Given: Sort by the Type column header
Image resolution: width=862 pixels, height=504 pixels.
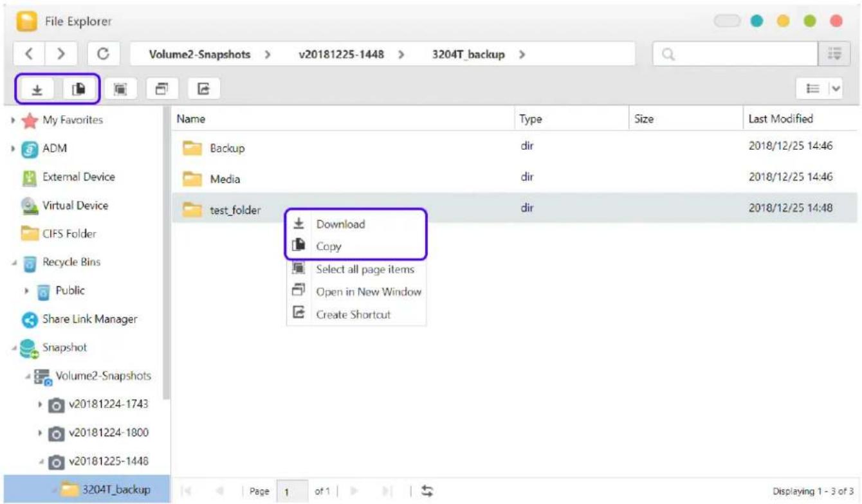Looking at the screenshot, I should 531,119.
